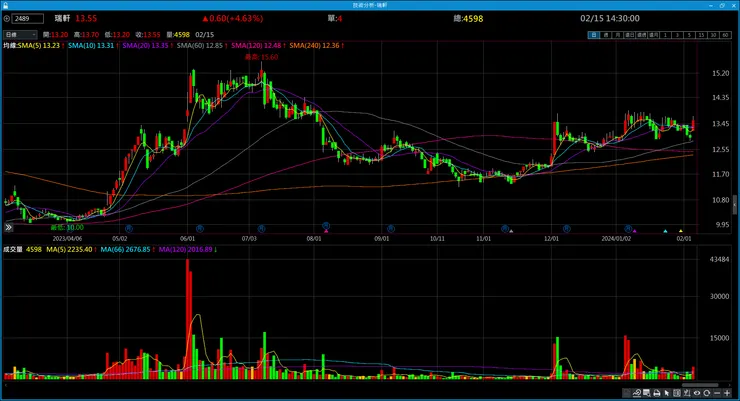The image size is (740, 401).
Task: Select the 5-minute interval tab
Action: click(x=689, y=35)
